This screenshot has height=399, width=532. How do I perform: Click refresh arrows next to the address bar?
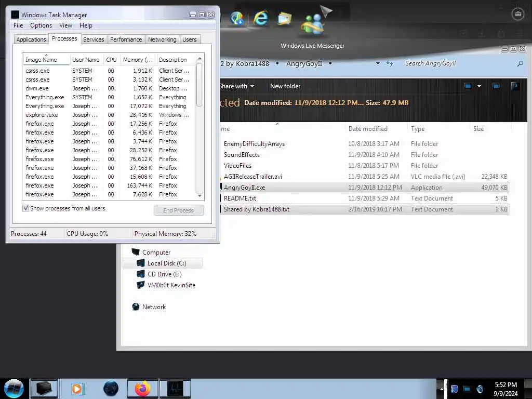pos(390,63)
